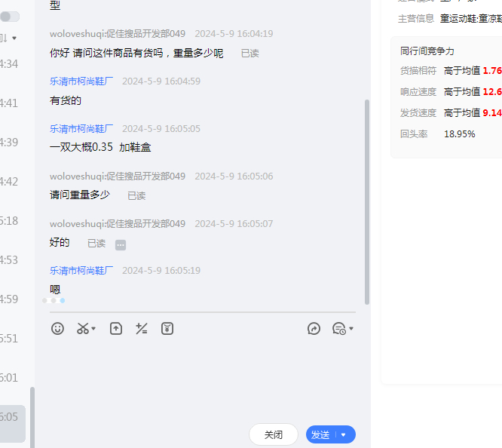
Task: Click inside the message input area
Action: [x=203, y=379]
